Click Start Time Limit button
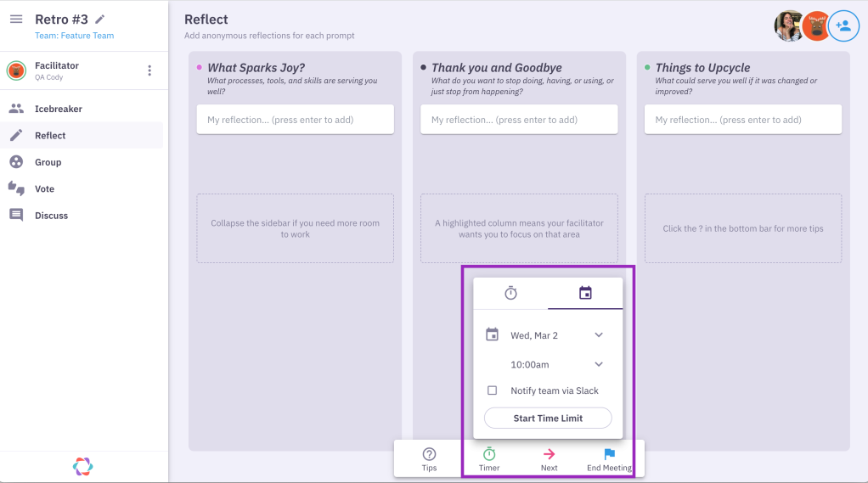 [548, 418]
